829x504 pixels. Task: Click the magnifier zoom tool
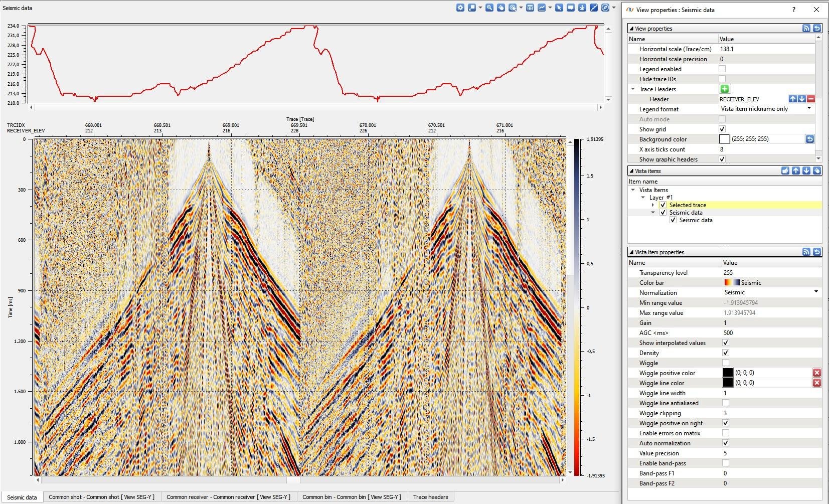(x=489, y=8)
